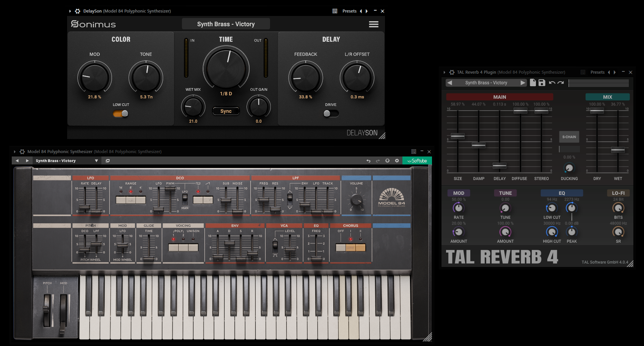644x346 pixels.
Task: Toggle the S-CHAIN button in TAL Reverb
Action: [569, 137]
